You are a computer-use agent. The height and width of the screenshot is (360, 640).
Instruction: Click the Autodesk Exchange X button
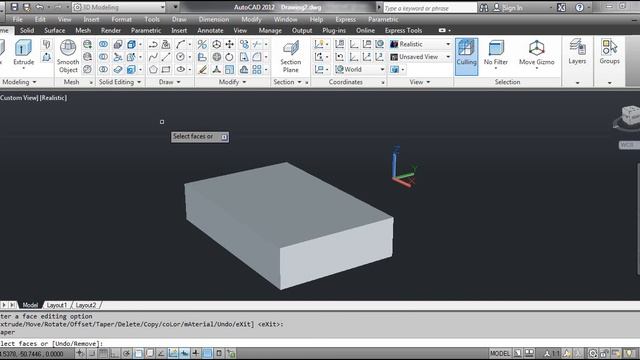561,7
